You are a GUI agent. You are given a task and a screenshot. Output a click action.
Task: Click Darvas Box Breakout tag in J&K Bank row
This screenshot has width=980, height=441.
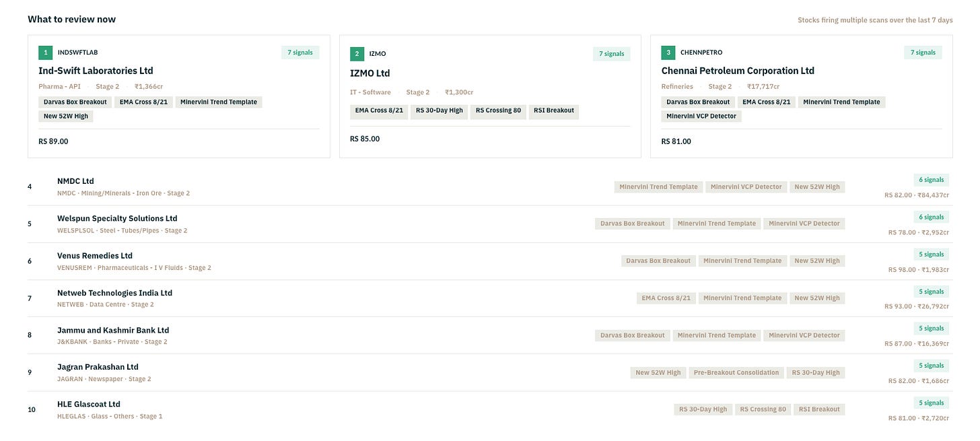(633, 335)
